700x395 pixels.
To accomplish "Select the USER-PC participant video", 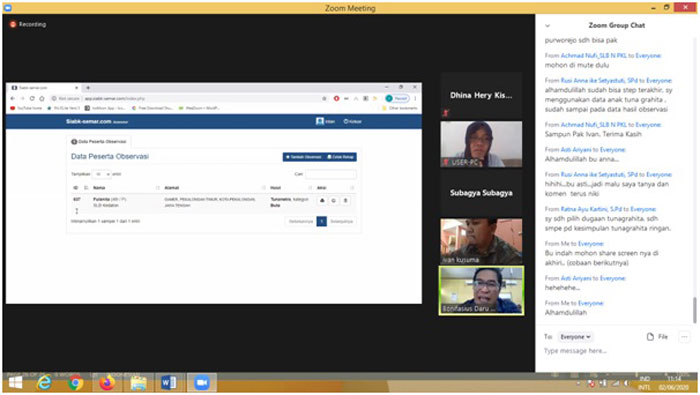I will pyautogui.click(x=481, y=144).
